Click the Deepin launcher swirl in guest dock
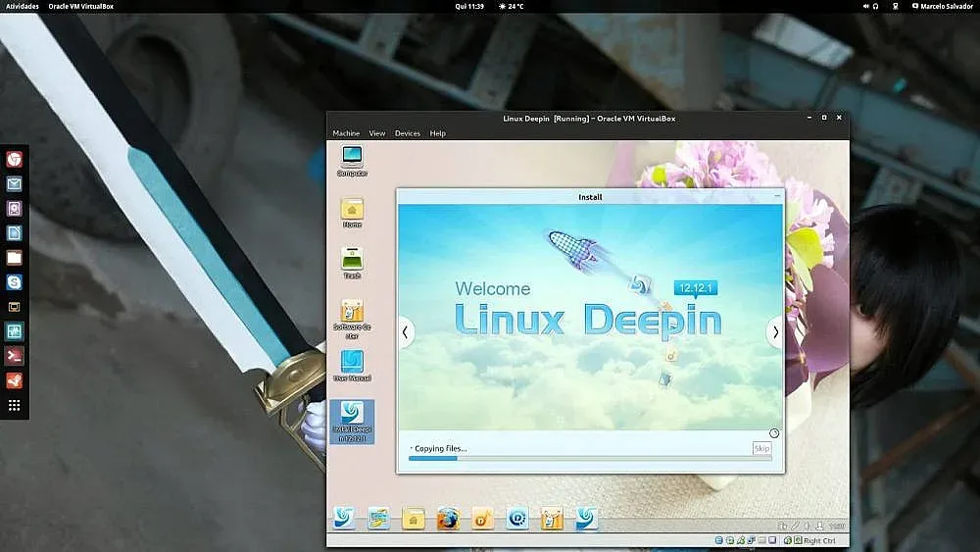The image size is (980, 552). [x=344, y=518]
